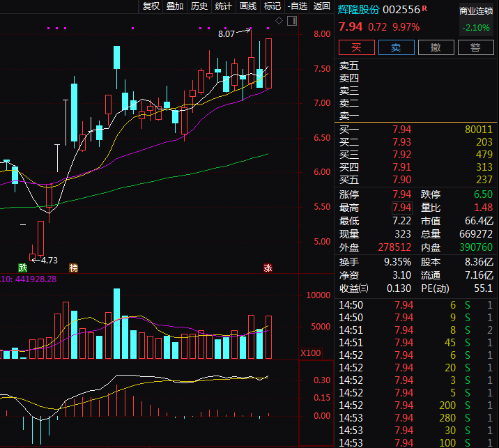This screenshot has height=448, width=499.
Task: Click the tallest cyan volume bar
Action: (x=117, y=323)
